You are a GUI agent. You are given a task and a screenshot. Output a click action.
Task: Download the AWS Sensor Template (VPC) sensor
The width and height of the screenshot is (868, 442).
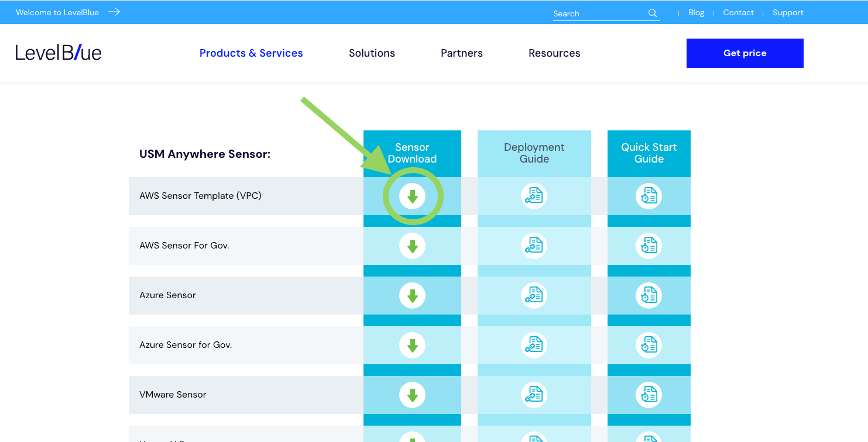pyautogui.click(x=413, y=196)
